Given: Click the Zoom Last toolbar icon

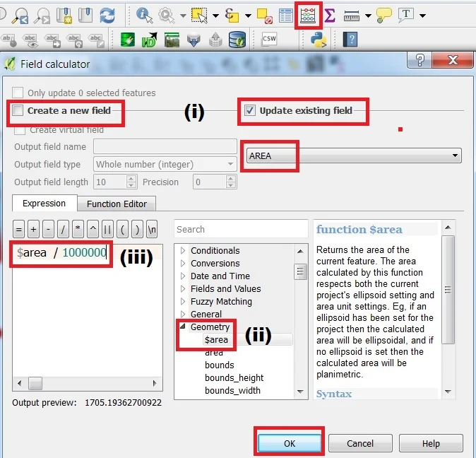Looking at the screenshot, I should (x=20, y=15).
